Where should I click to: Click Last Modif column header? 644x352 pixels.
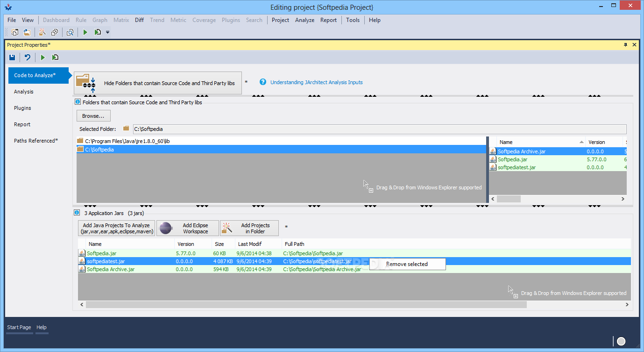tap(258, 244)
